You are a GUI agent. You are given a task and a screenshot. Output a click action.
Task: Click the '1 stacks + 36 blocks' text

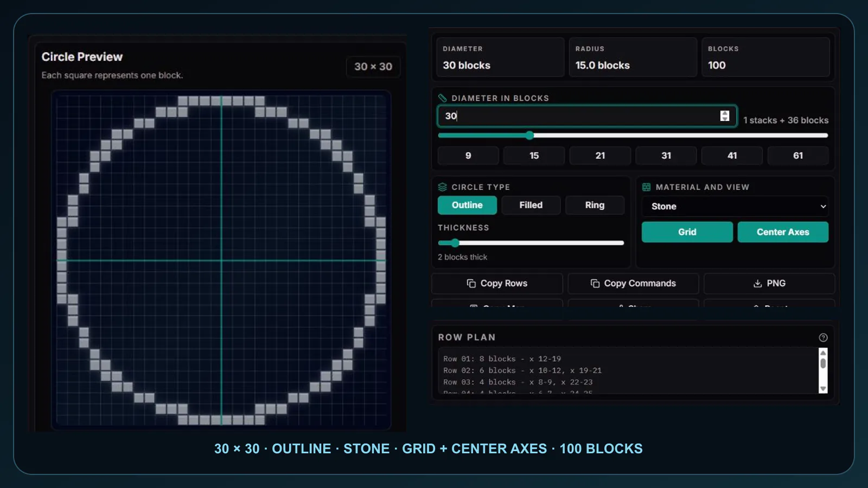786,120
